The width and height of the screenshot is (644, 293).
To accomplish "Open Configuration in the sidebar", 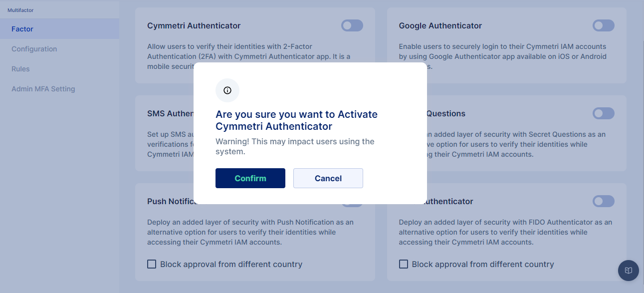I will [34, 49].
